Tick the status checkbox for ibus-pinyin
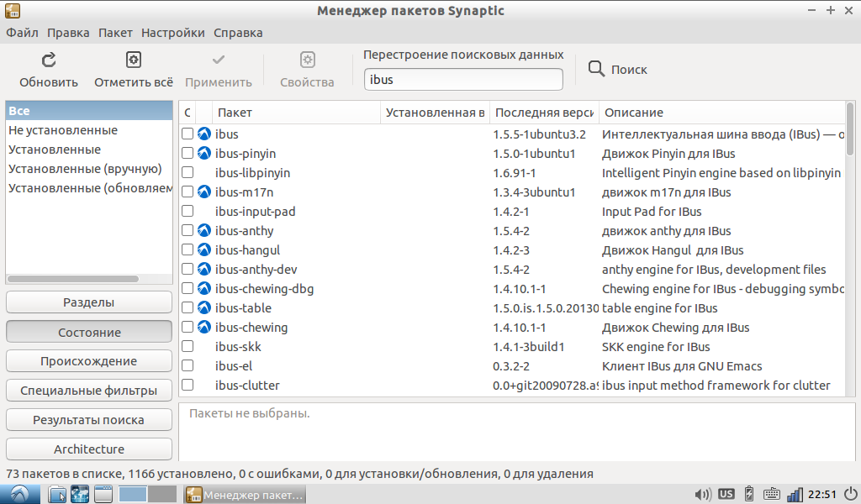The image size is (861, 504). [188, 153]
